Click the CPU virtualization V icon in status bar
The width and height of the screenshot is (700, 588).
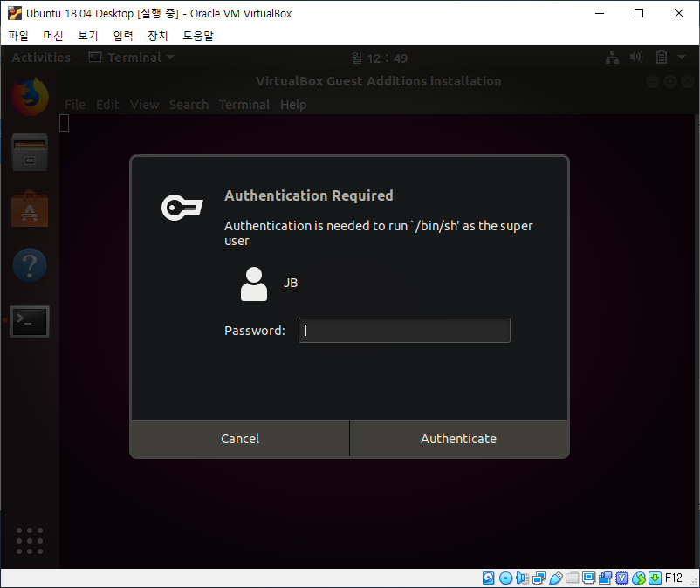[621, 578]
